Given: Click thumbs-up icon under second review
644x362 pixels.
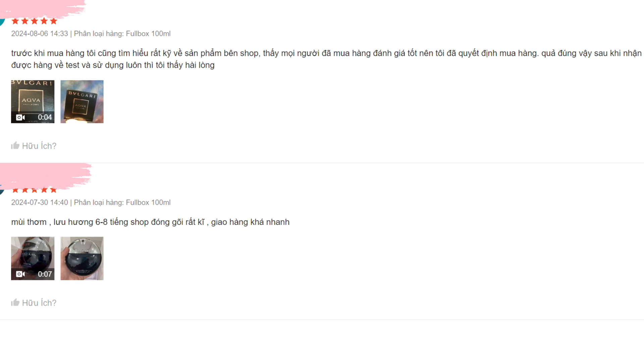Looking at the screenshot, I should (15, 302).
